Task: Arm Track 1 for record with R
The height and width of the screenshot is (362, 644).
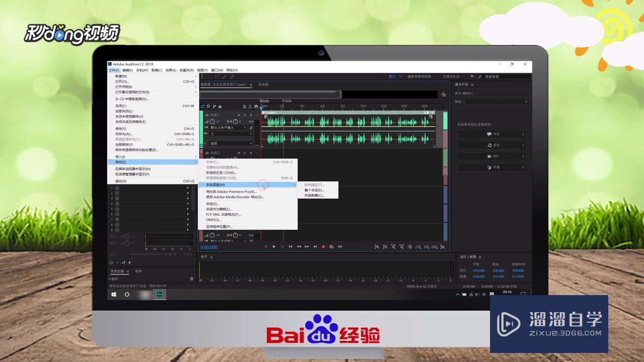Action: [251, 115]
